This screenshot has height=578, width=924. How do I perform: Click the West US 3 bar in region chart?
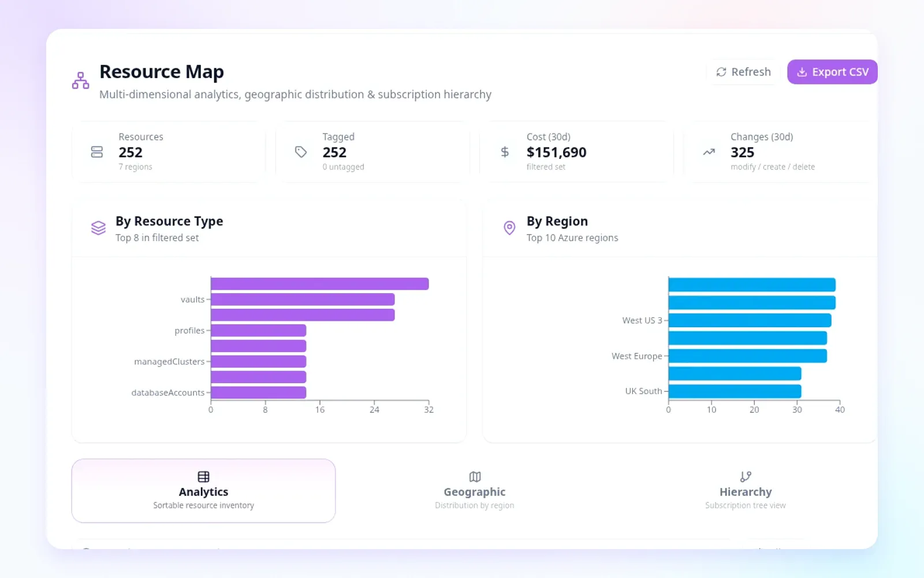click(x=750, y=320)
